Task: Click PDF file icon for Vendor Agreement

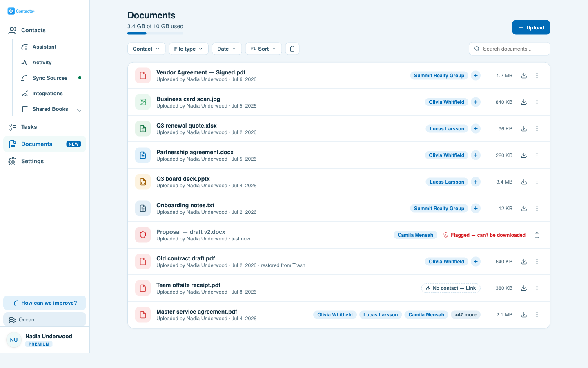Action: [x=143, y=76]
